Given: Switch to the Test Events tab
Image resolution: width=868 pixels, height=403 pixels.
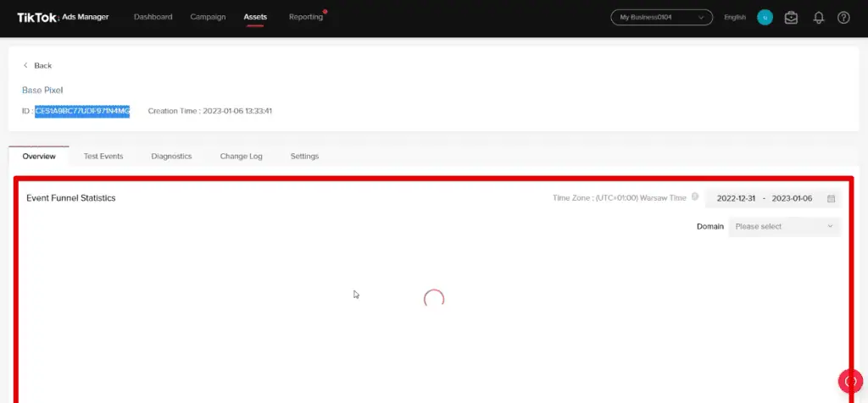Looking at the screenshot, I should click(103, 157).
